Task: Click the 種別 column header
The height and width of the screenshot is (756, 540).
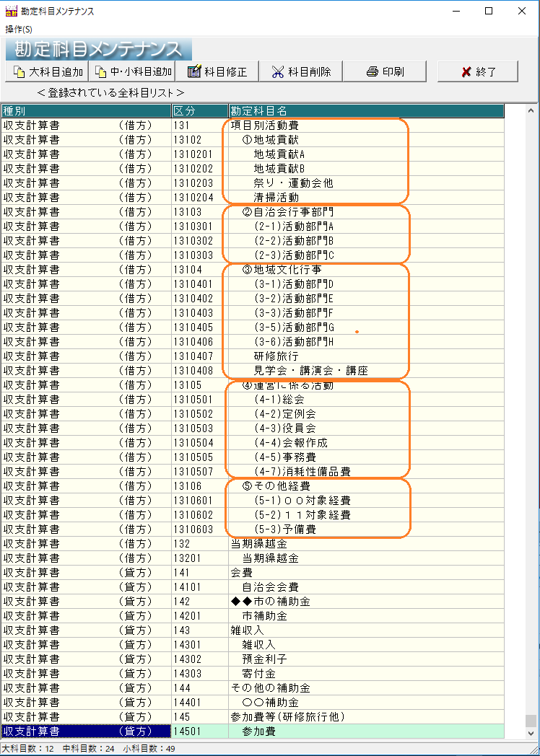Action: coord(85,110)
